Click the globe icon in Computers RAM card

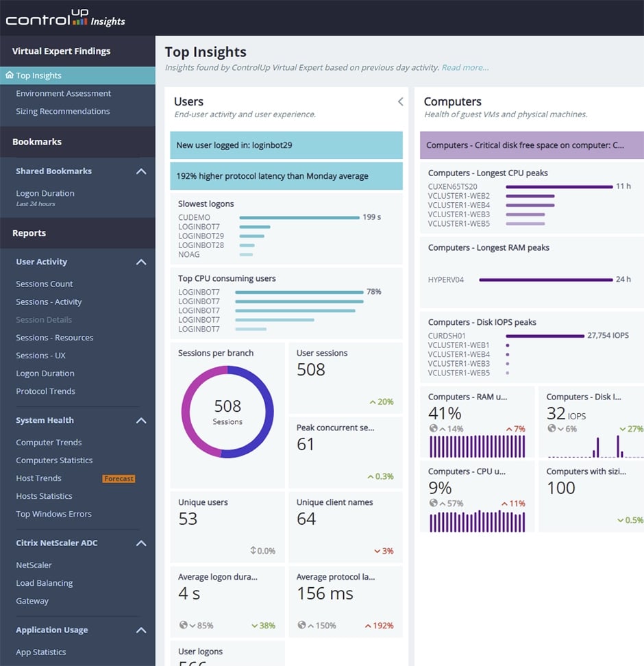pos(433,428)
